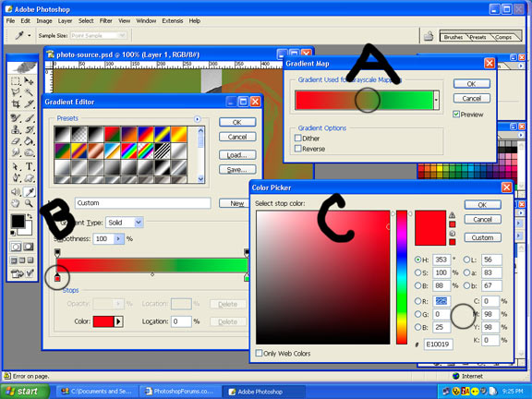Select the Type tool
The image size is (532, 399).
point(29,166)
